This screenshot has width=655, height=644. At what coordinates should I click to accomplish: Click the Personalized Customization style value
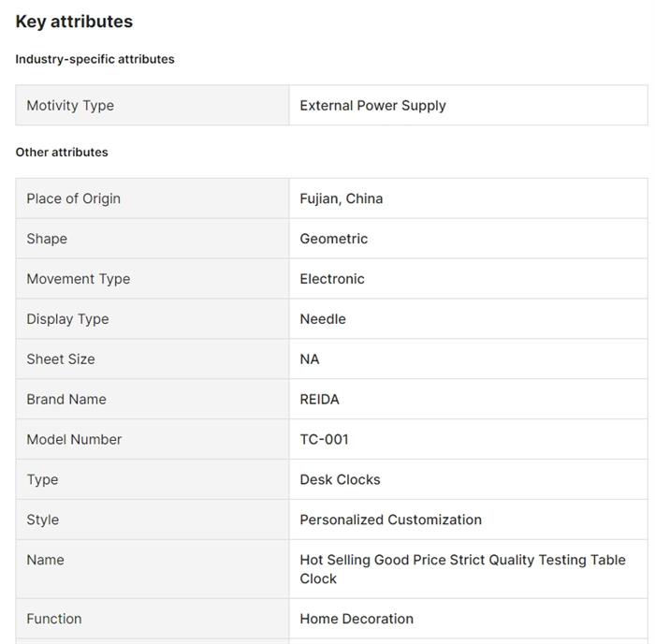tap(390, 520)
